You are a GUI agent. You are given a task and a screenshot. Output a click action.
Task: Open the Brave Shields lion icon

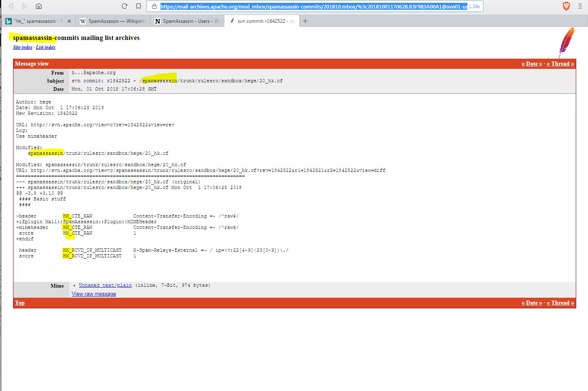(566, 6)
